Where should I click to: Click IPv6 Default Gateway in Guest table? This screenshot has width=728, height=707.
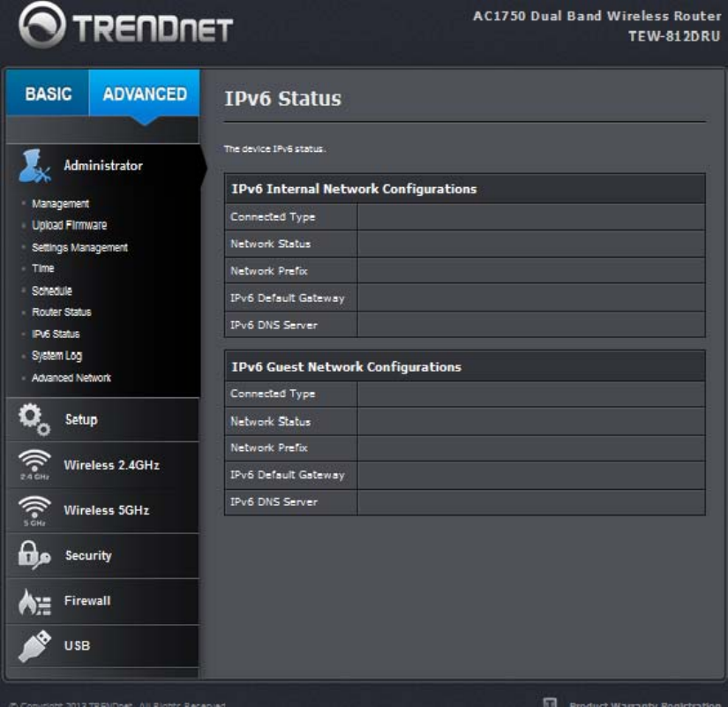[x=288, y=475]
